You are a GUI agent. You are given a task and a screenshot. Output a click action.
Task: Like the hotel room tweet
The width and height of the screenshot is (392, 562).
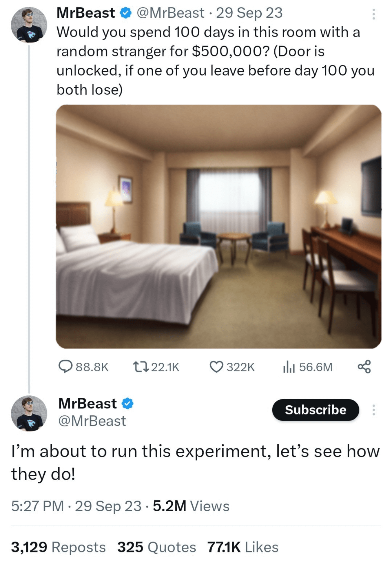coord(216,367)
